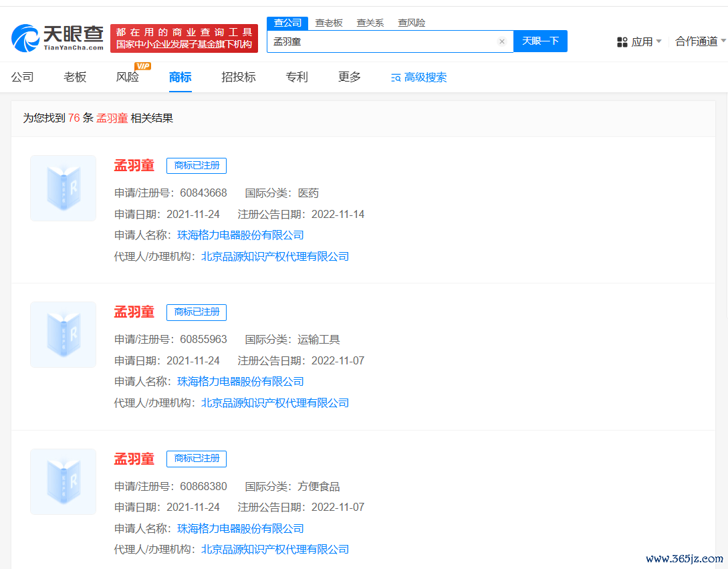728x569 pixels.
Task: Switch to the 老板 results tab
Action: pyautogui.click(x=75, y=77)
